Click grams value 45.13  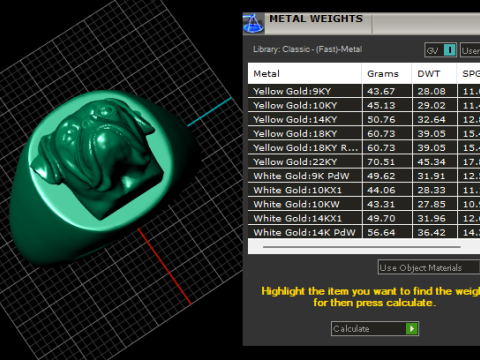[x=381, y=105]
